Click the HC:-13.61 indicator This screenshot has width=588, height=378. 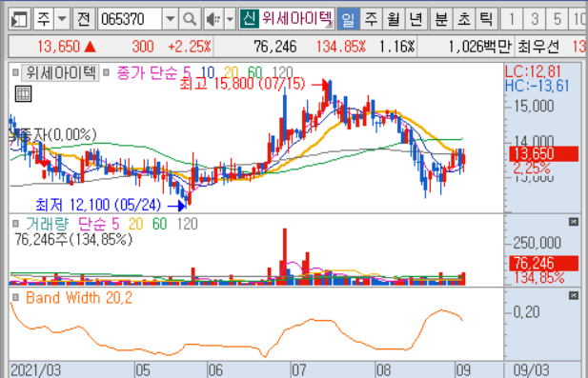tap(537, 86)
